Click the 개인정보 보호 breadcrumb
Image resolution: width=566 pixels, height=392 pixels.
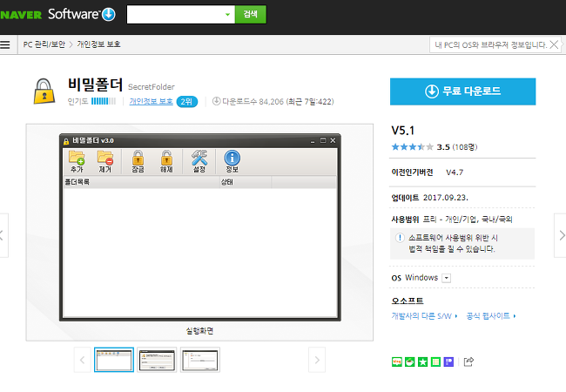point(98,44)
